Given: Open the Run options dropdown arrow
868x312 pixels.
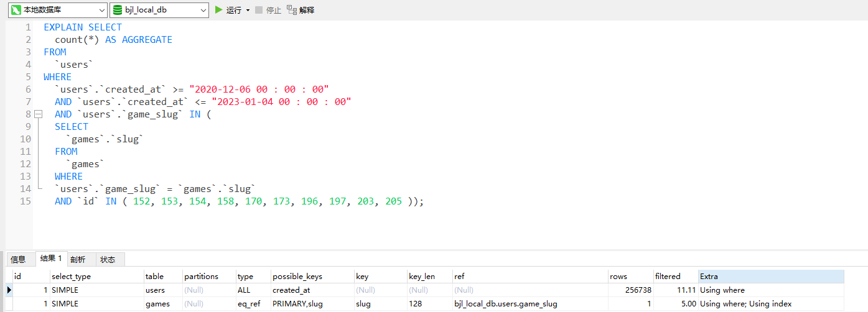Looking at the screenshot, I should tap(248, 11).
